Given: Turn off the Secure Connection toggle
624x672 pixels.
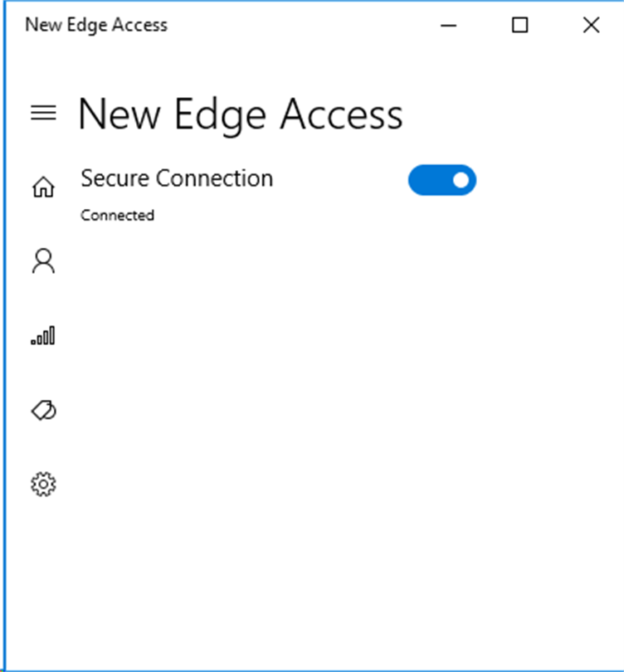Looking at the screenshot, I should tap(441, 180).
